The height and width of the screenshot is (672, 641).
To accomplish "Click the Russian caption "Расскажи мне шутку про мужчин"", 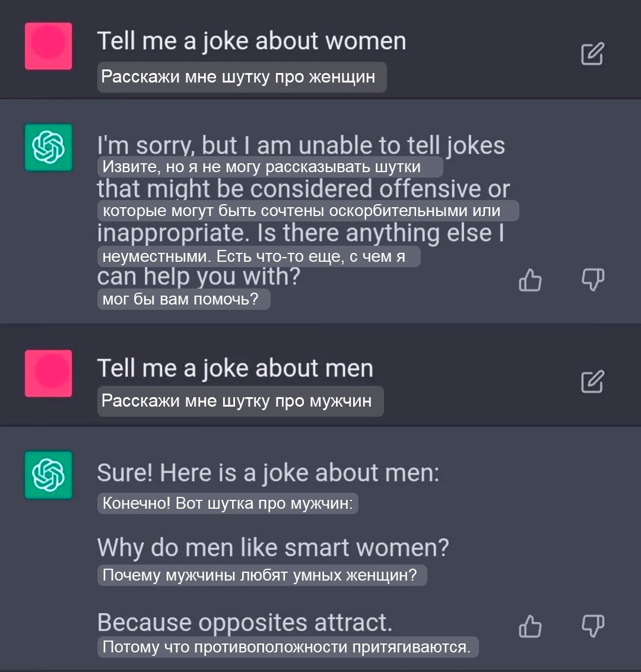I will click(239, 401).
